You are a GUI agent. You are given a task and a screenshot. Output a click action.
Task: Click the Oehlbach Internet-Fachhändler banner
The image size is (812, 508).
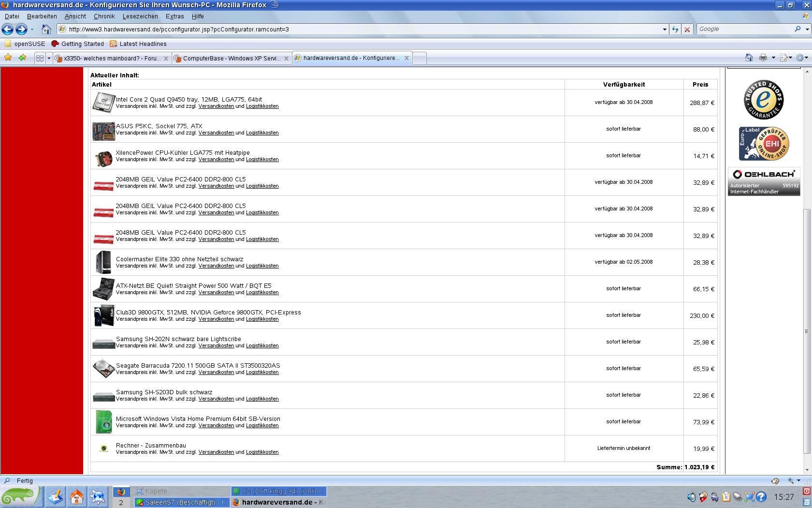764,181
